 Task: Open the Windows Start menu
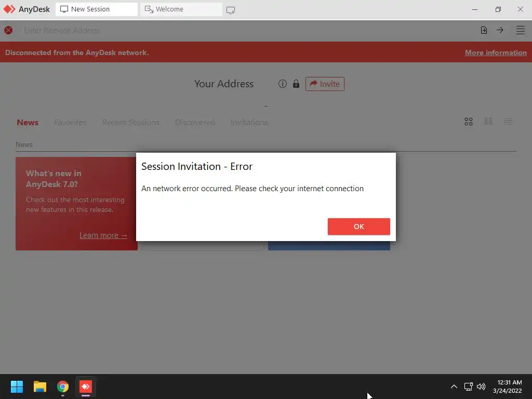click(x=17, y=387)
